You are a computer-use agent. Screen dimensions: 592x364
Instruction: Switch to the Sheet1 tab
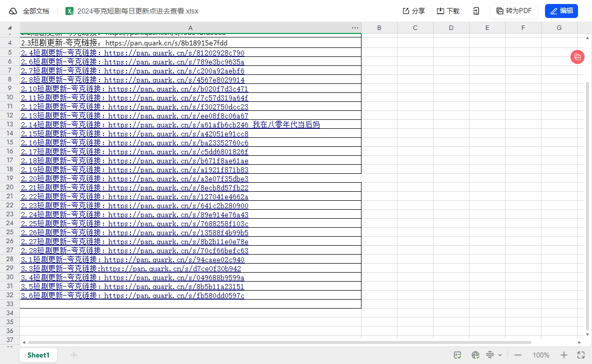click(38, 356)
